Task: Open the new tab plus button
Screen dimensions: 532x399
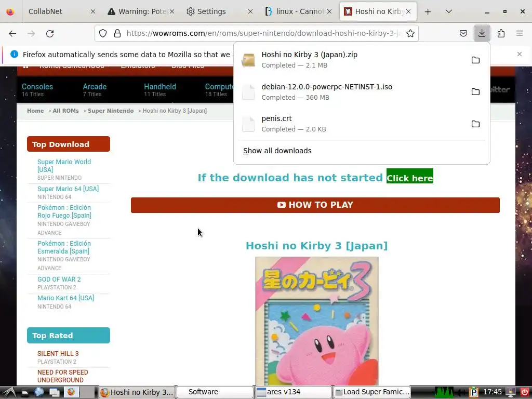Action: pos(428,11)
